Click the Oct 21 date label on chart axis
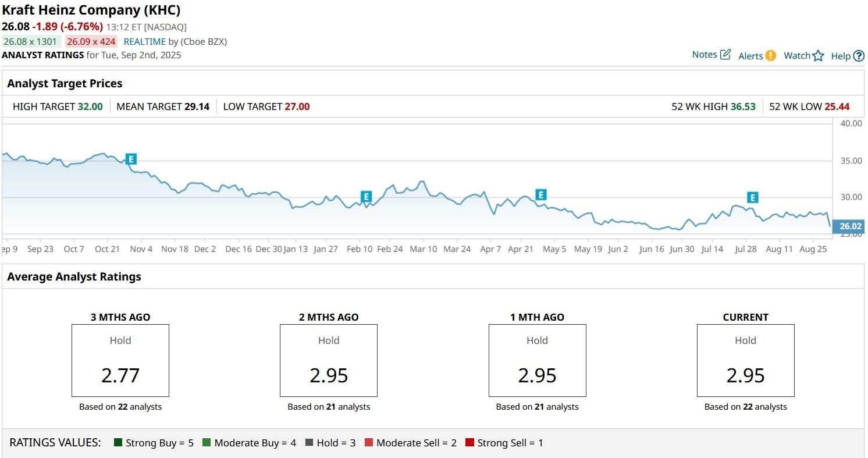This screenshot has height=458, width=868. 108,249
